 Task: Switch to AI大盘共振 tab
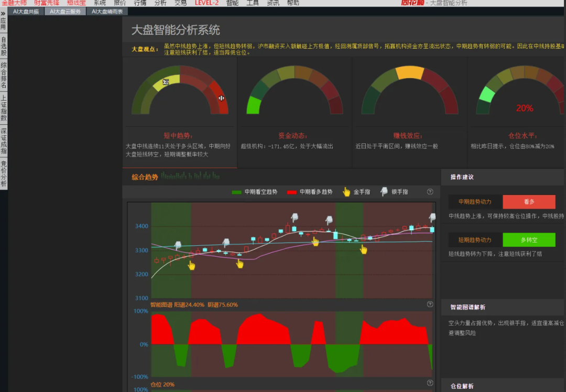(x=26, y=12)
